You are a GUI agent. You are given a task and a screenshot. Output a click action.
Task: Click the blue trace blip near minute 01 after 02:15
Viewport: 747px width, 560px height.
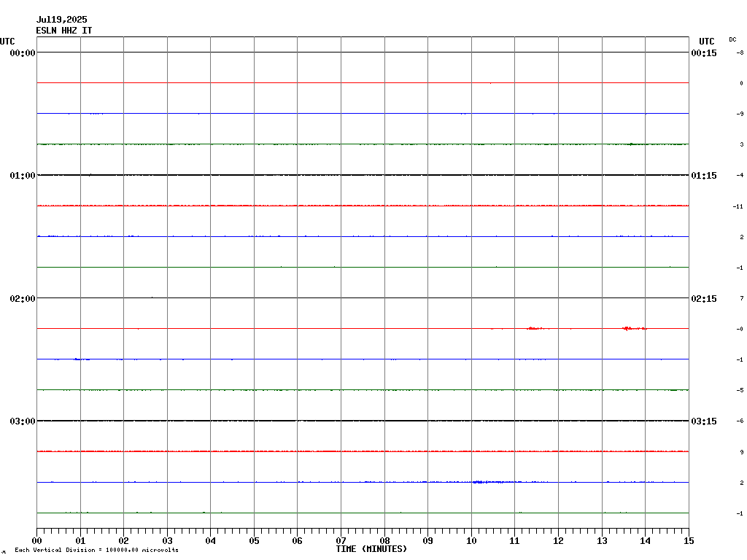[81, 359]
